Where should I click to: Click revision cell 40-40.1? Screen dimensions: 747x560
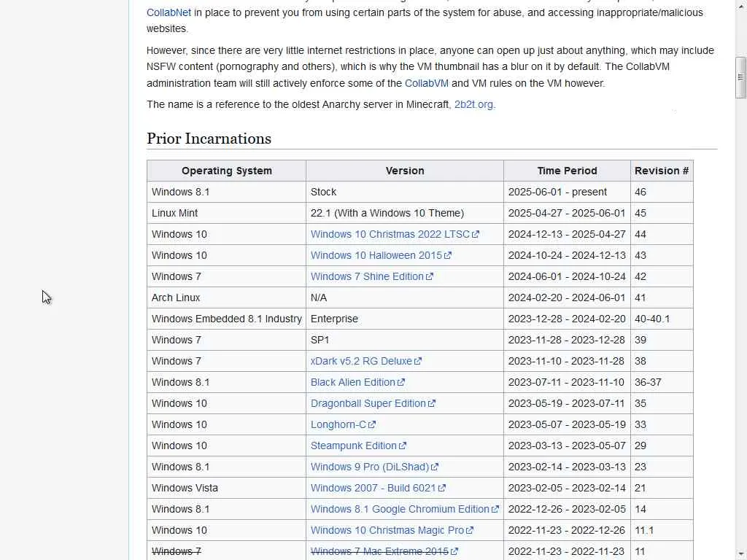(662, 319)
